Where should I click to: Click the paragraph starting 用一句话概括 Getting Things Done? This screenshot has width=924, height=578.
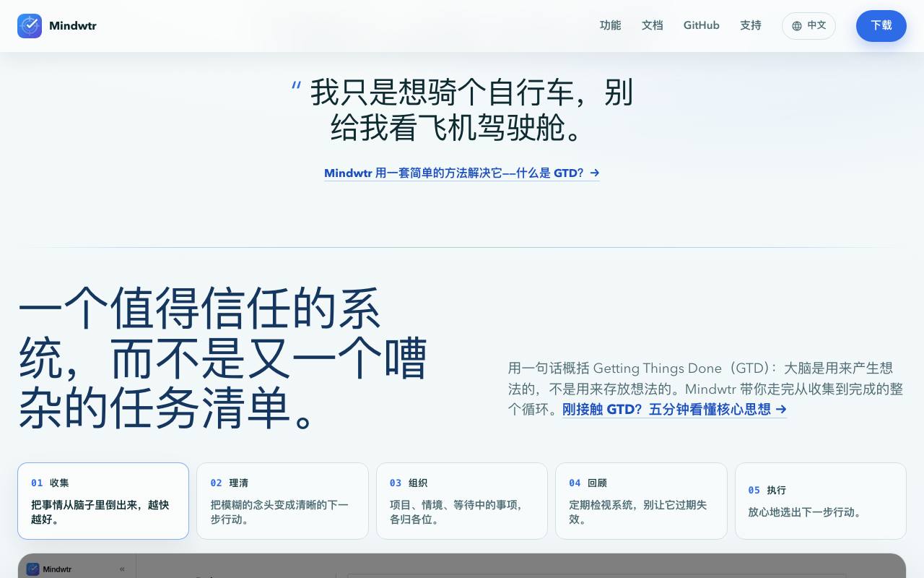tap(705, 389)
